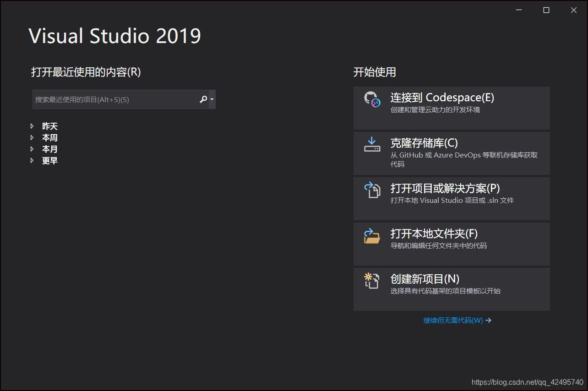This screenshot has width=588, height=391.
Task: Select 打开项目或解决方案(P)
Action: point(444,188)
